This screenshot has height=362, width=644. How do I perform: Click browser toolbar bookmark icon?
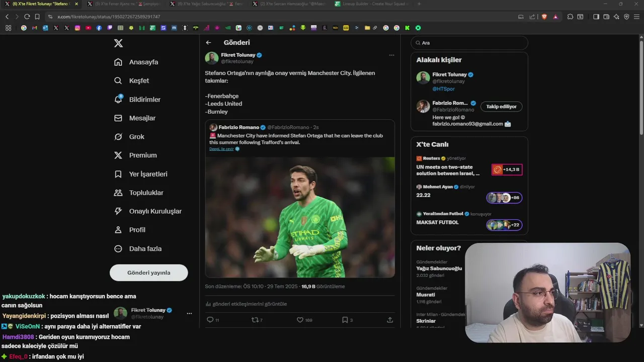[x=37, y=17]
